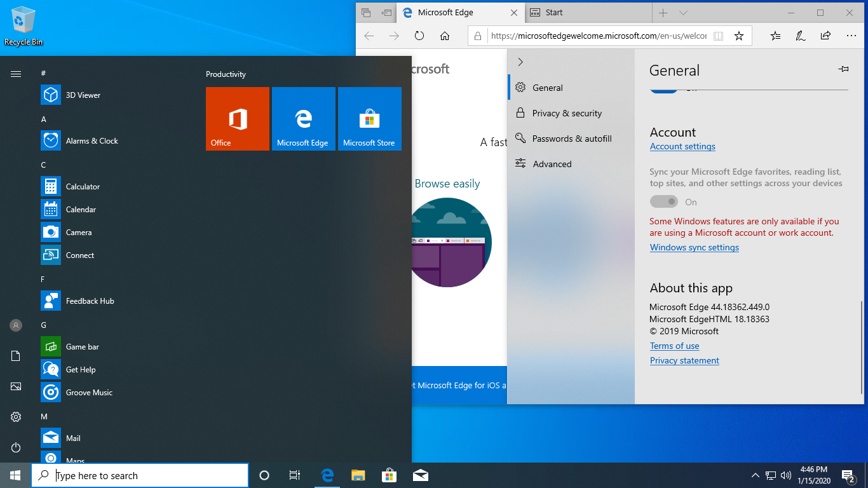The image size is (868, 488).
Task: Open Passwords & autofill settings
Action: pyautogui.click(x=571, y=139)
